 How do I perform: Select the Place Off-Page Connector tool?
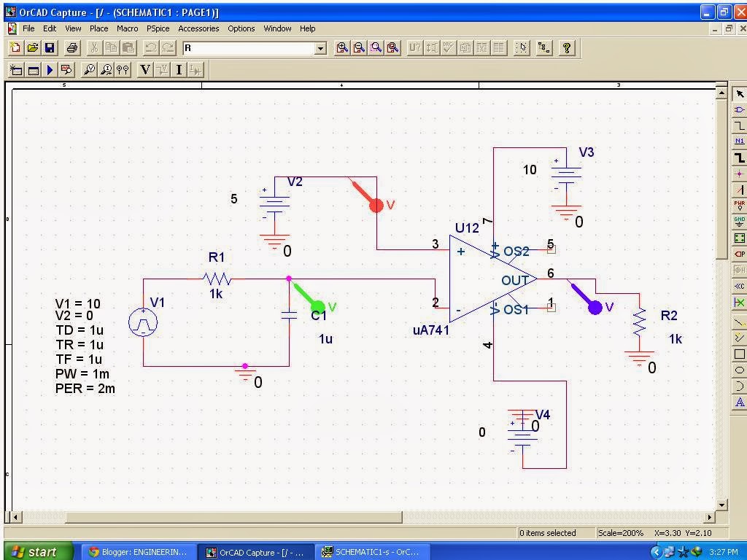point(740,286)
